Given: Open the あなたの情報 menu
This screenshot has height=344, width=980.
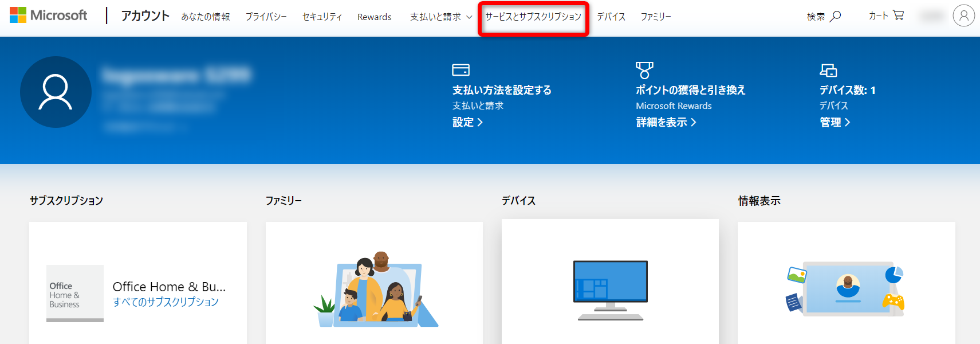Looking at the screenshot, I should 206,17.
